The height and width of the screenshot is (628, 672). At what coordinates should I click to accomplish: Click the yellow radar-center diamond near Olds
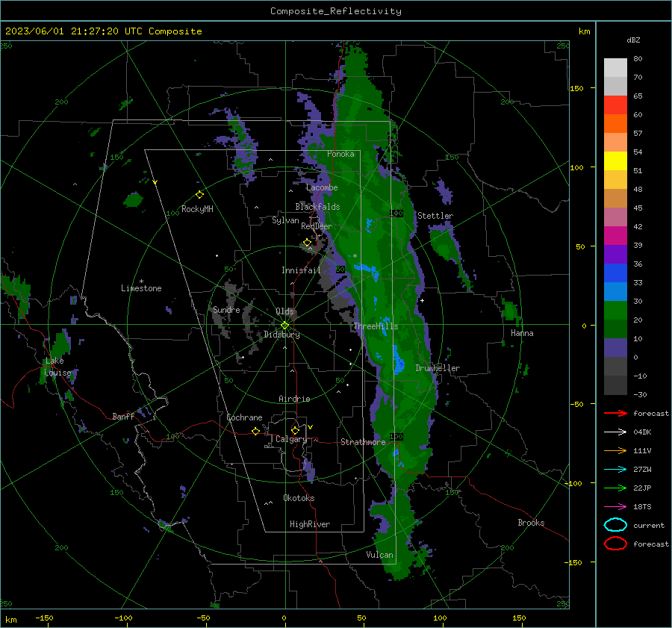(284, 326)
